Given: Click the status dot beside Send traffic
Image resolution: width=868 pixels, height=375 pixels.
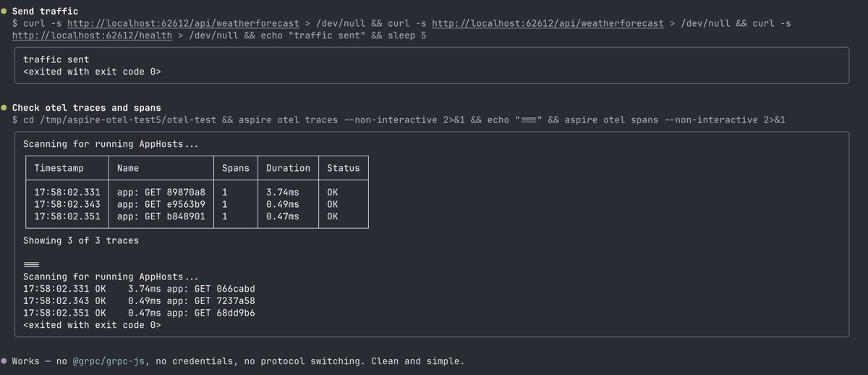Looking at the screenshot, I should click(4, 12).
